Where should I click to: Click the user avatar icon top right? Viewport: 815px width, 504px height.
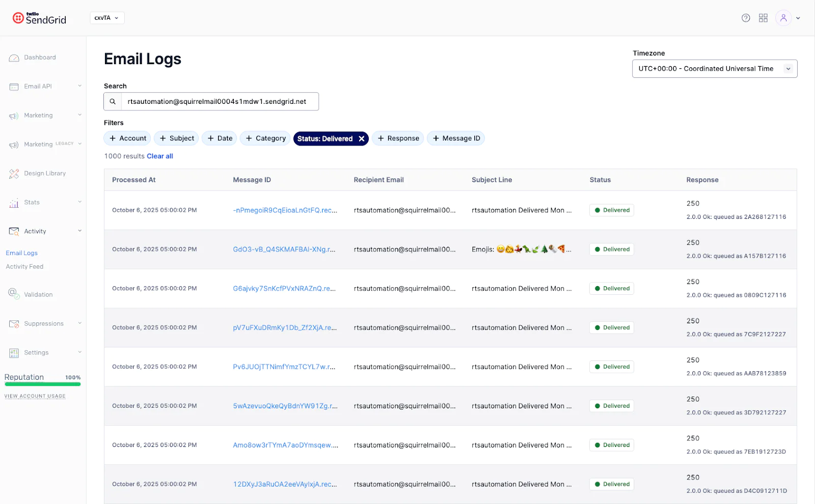[x=783, y=17]
